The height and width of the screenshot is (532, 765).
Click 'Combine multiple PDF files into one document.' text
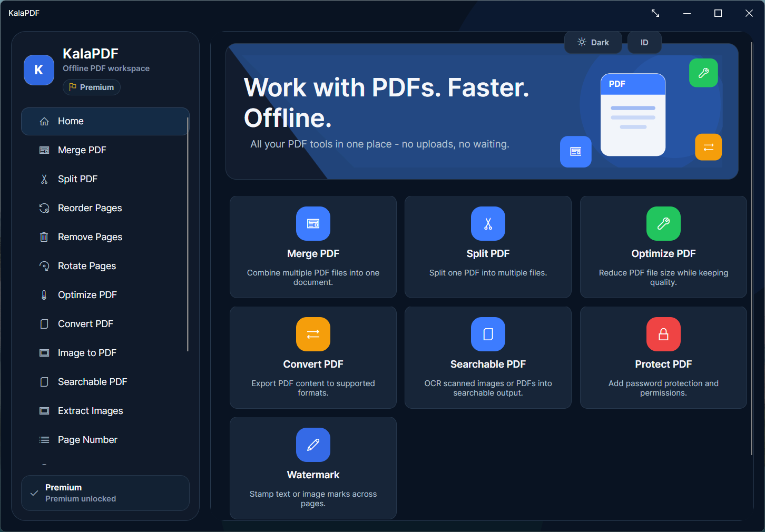(x=313, y=278)
